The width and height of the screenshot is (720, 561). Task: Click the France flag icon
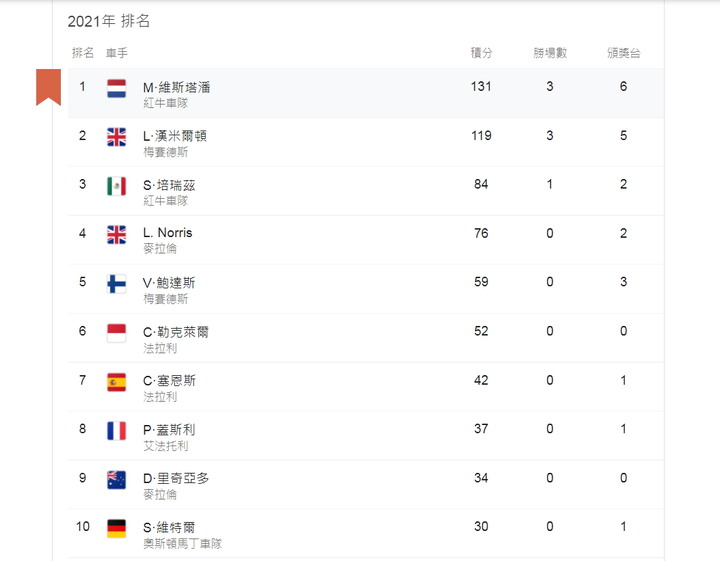tap(117, 431)
